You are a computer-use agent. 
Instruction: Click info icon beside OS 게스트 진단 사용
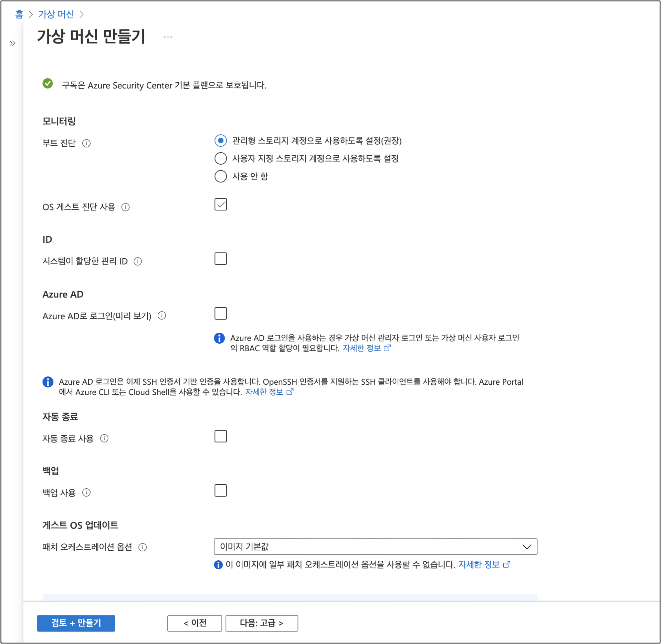coord(125,207)
